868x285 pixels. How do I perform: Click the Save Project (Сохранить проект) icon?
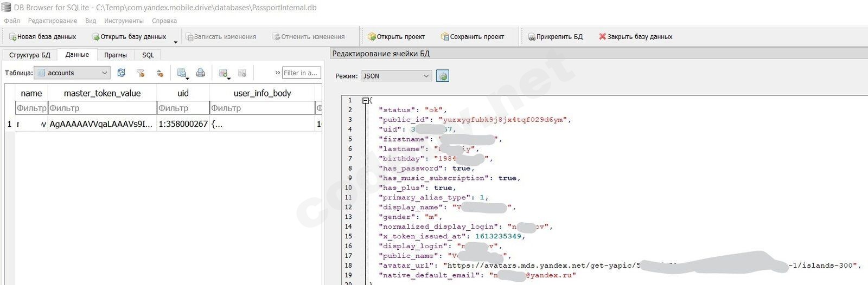445,37
